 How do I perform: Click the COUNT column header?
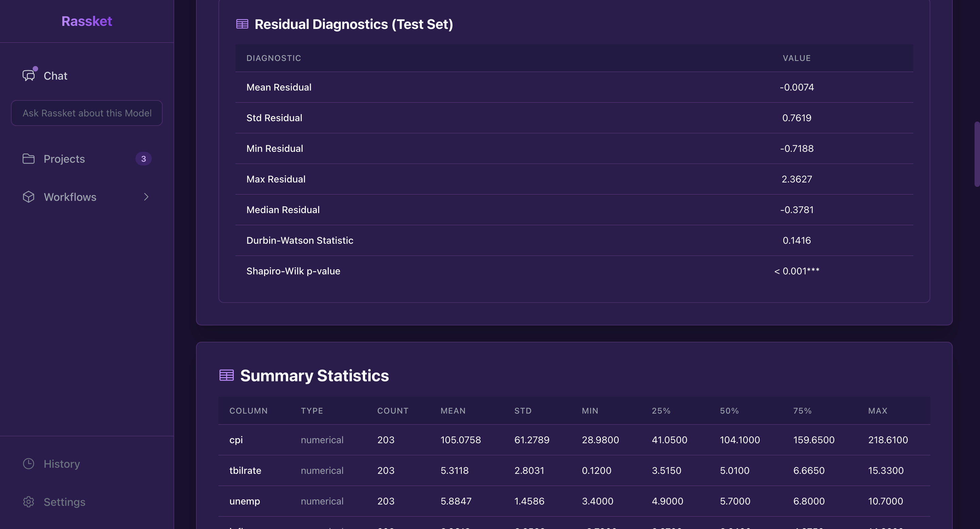pyautogui.click(x=393, y=411)
